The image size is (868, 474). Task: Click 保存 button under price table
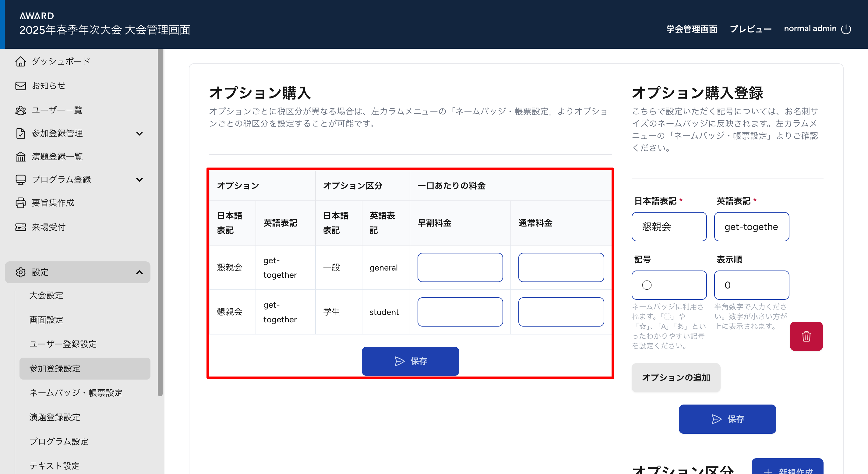tap(410, 361)
